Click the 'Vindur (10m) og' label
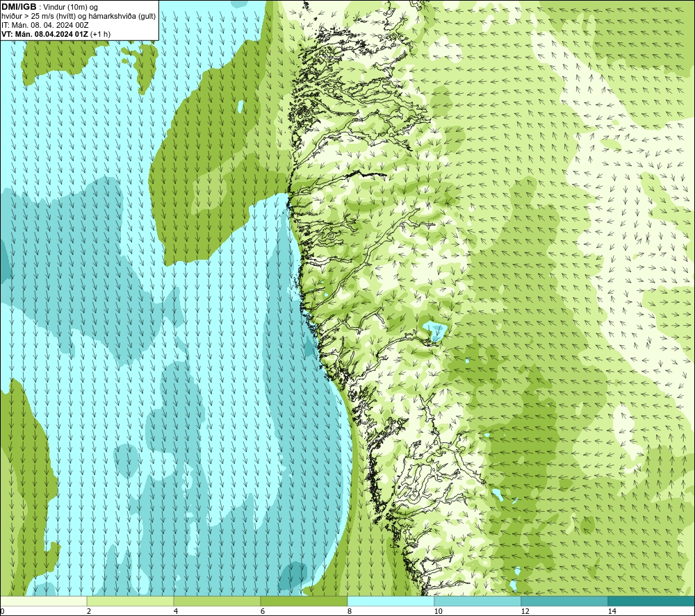Screen dimensions: 695x616 [x=71, y=8]
